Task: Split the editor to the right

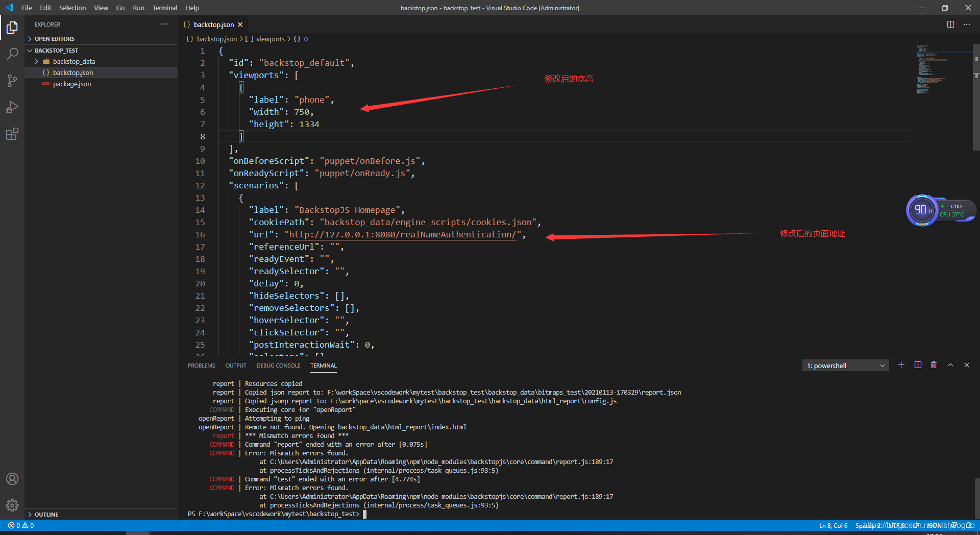Action: (x=950, y=25)
